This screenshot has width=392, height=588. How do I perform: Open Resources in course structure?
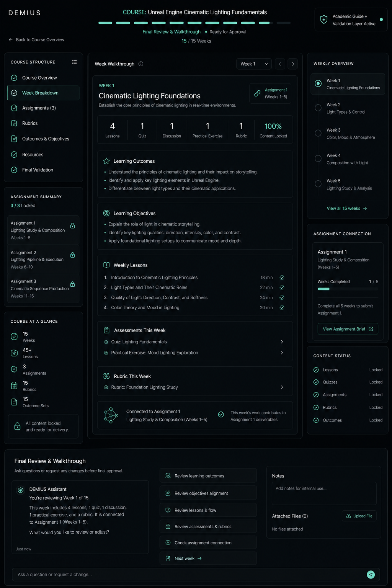tap(43, 155)
